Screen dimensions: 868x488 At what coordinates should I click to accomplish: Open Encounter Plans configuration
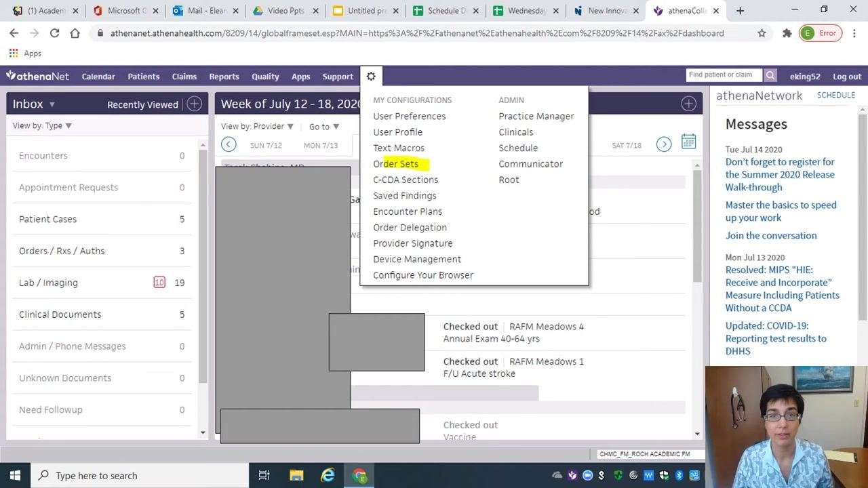click(408, 211)
